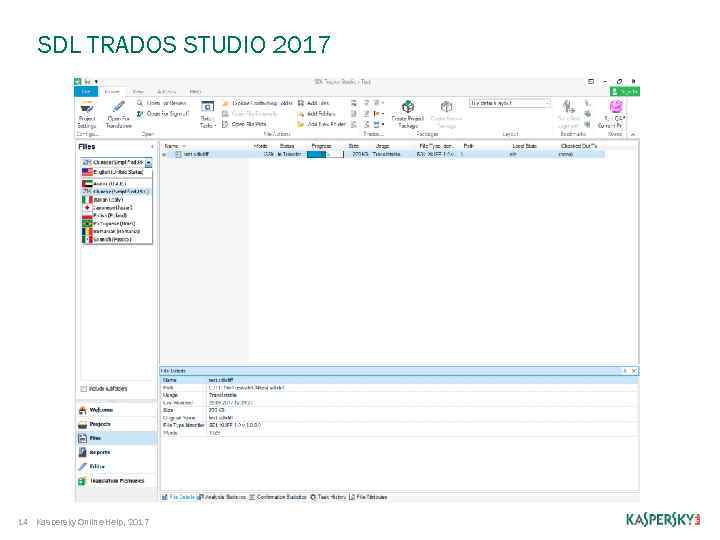720x540 pixels.
Task: Click Open File With in the ribbon
Action: (244, 124)
